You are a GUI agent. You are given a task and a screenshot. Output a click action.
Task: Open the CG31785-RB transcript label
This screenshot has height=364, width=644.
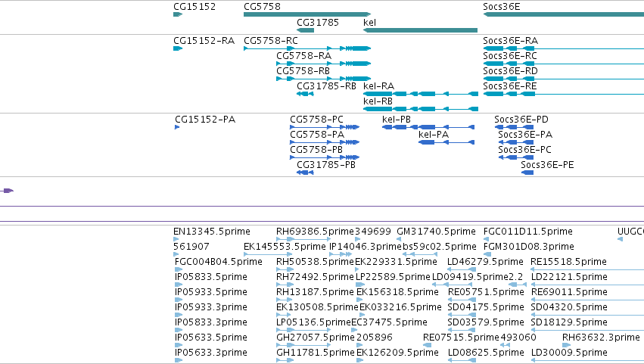326,86
